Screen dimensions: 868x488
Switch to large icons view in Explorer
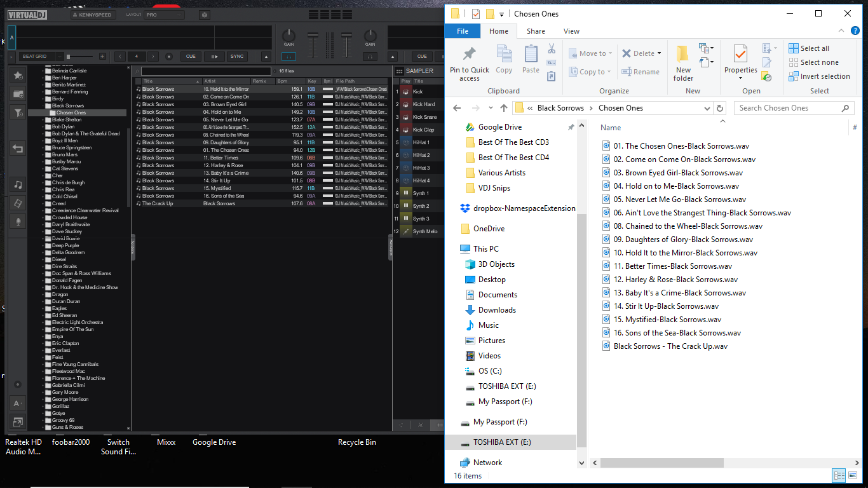(853, 475)
